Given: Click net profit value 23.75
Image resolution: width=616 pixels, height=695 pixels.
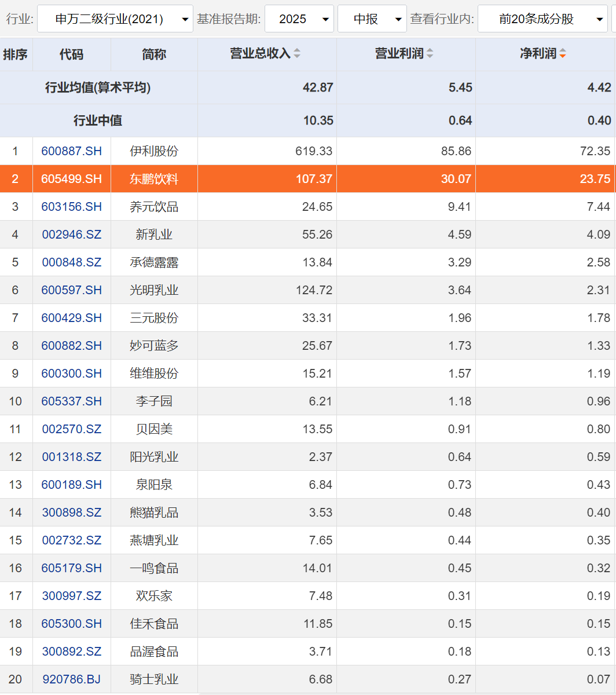Looking at the screenshot, I should 595,179.
